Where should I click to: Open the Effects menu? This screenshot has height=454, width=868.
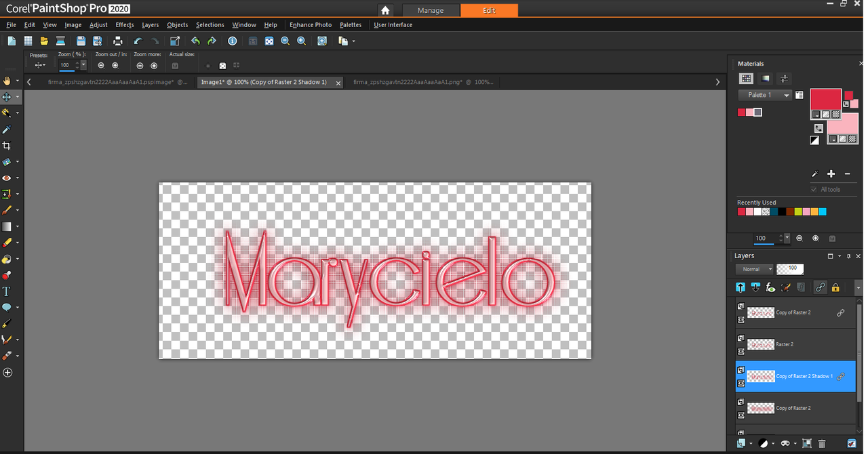coord(125,25)
